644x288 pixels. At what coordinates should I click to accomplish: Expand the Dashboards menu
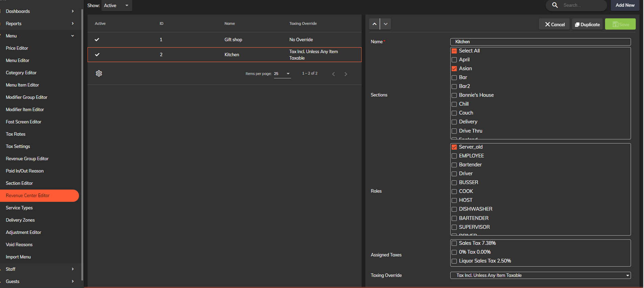pos(40,11)
